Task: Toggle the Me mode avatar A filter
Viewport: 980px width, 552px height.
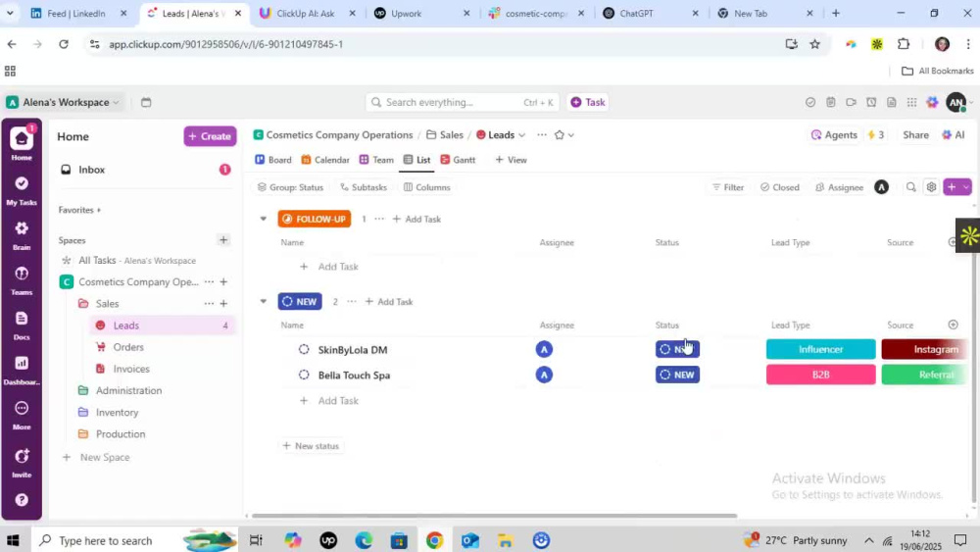Action: [x=881, y=187]
